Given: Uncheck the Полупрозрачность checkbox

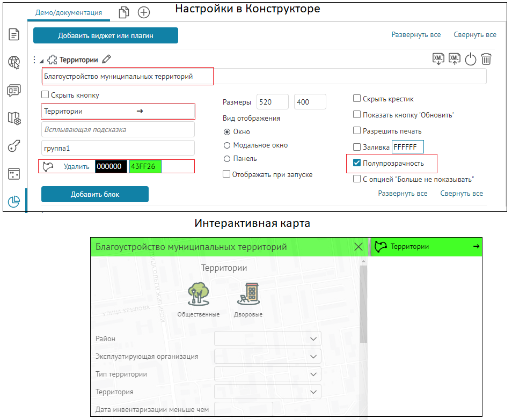Looking at the screenshot, I should coord(357,163).
